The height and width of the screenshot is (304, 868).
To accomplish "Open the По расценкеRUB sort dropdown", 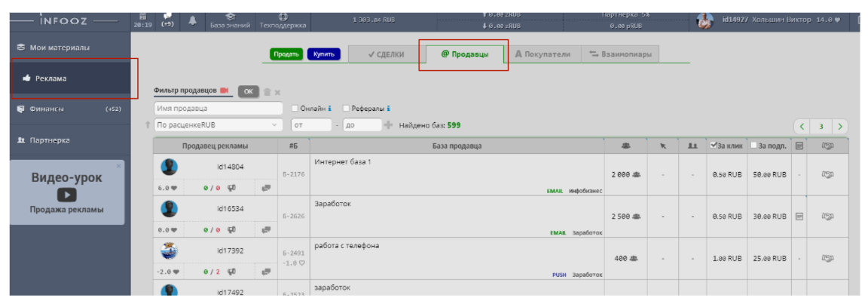I will pos(218,125).
